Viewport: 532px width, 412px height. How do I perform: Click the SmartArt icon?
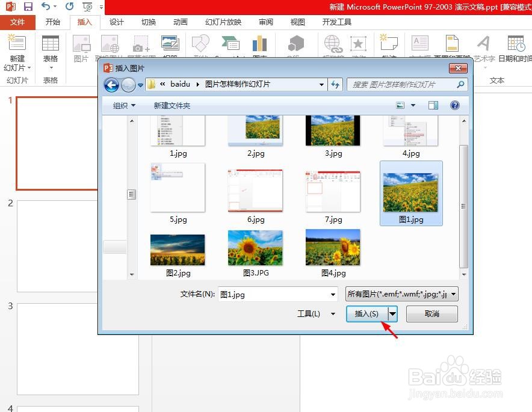(230, 43)
